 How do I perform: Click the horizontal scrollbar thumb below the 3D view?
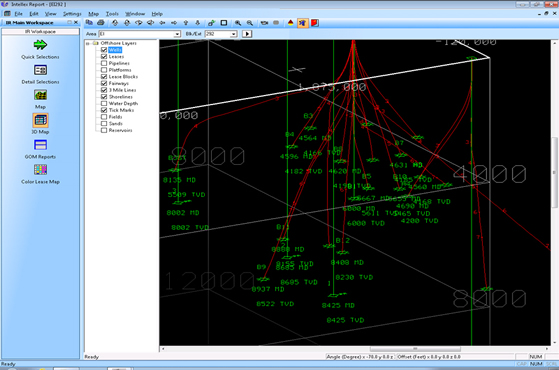[x=415, y=349]
